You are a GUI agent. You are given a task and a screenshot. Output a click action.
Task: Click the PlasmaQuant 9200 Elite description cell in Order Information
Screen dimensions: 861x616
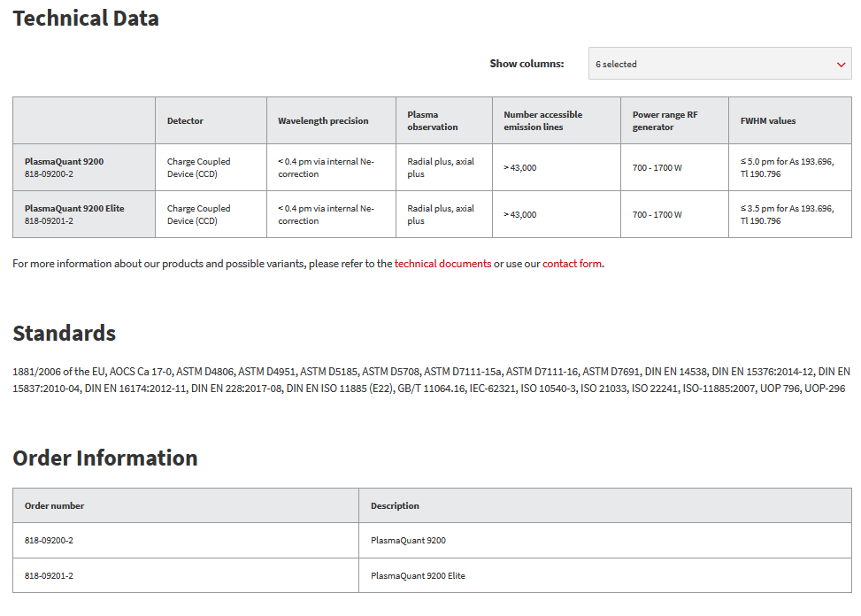click(x=418, y=575)
